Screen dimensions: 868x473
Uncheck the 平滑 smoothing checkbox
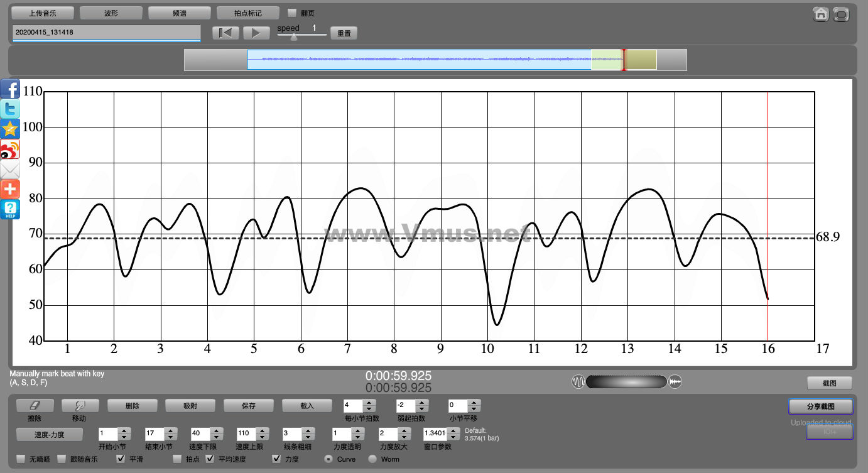[122, 459]
